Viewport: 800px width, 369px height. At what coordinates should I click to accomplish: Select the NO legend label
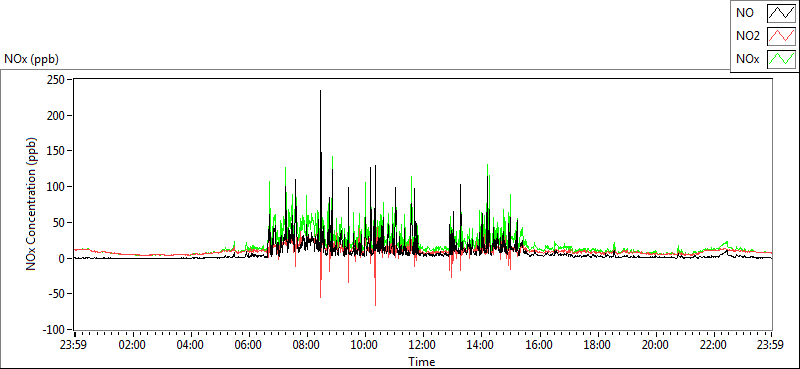(745, 14)
